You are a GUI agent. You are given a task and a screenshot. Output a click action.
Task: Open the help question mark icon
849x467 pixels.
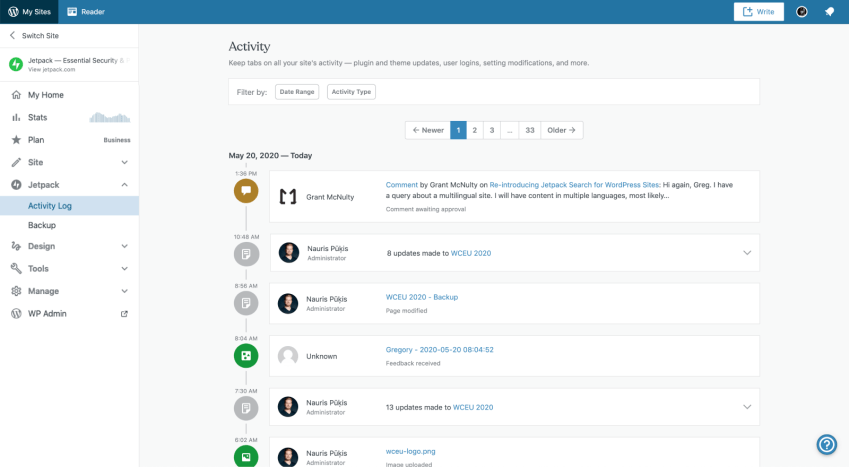827,444
